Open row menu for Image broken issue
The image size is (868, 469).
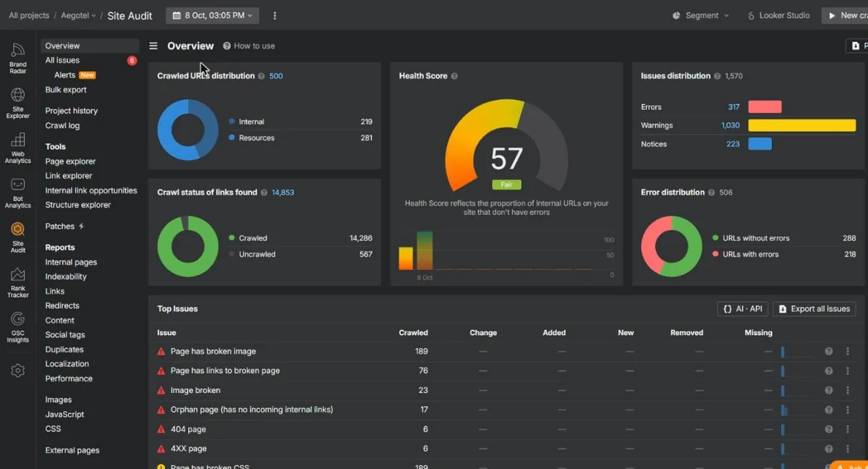tap(847, 390)
